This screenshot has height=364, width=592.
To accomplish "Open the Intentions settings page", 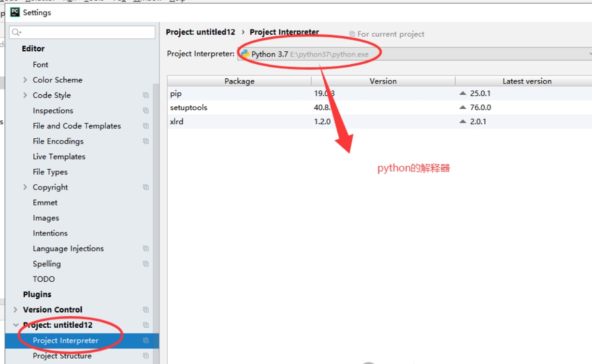I will [50, 233].
